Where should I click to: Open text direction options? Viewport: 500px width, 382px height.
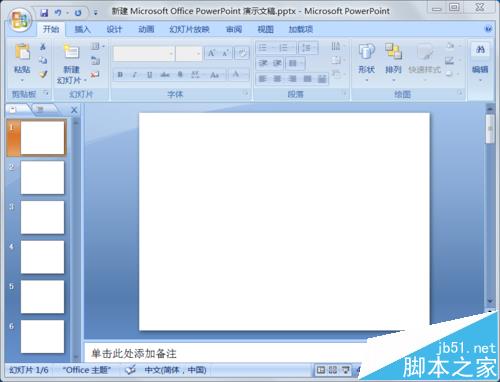pos(338,46)
